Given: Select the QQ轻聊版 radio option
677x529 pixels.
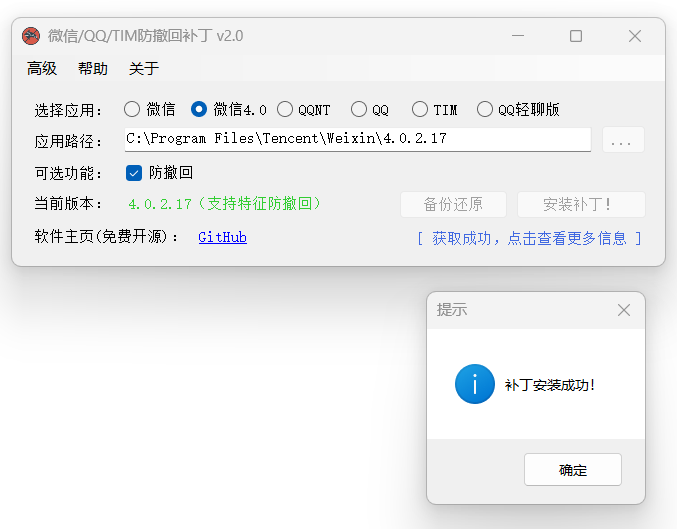Looking at the screenshot, I should click(x=485, y=109).
